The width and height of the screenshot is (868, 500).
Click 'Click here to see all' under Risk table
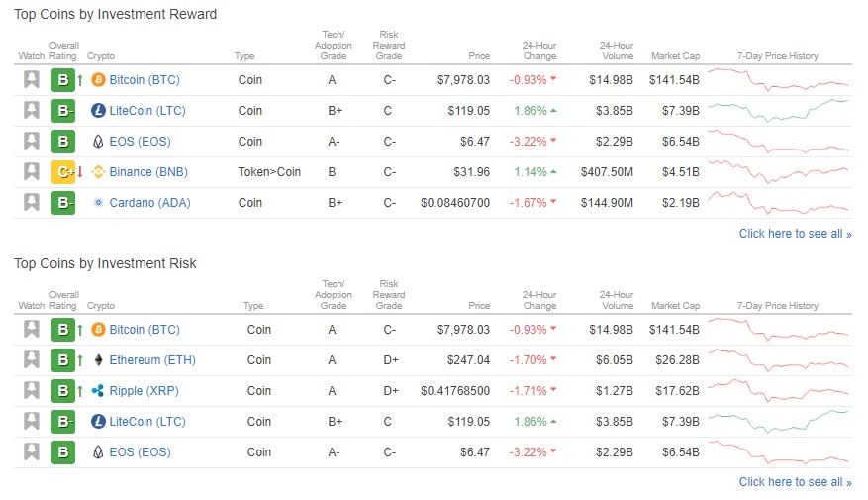[795, 482]
